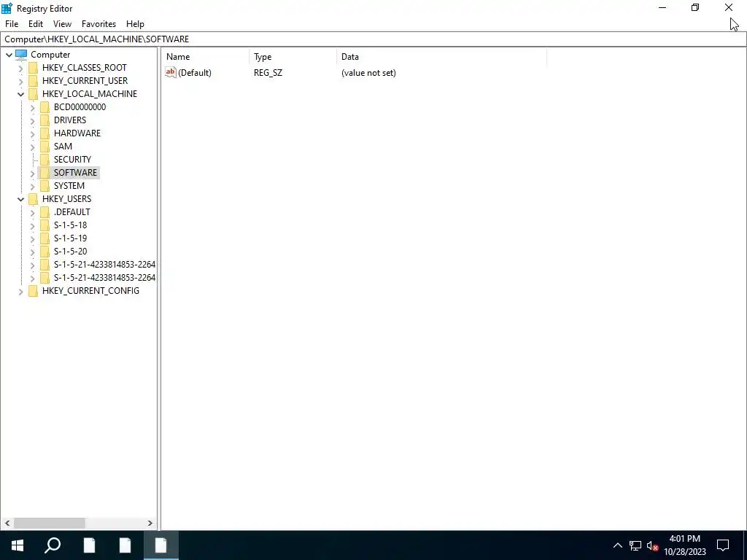Expand the HKEY_CURRENT_CONFIG chevron
Screen dimensions: 747x560
tap(20, 292)
